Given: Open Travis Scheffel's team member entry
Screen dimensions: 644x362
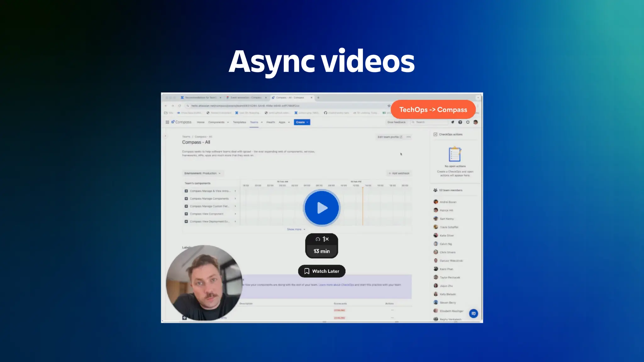Looking at the screenshot, I should pyautogui.click(x=446, y=227).
